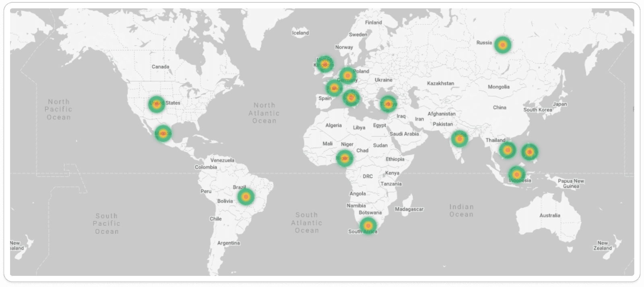Select the heatmap hotspot in Russia
The width and height of the screenshot is (644, 287).
502,45
